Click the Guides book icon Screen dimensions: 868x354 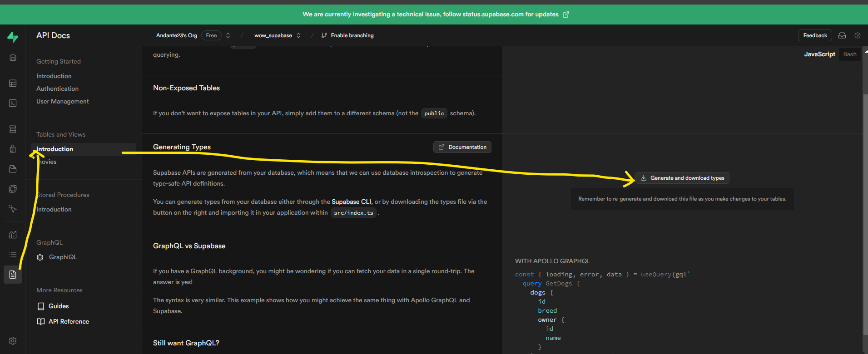tap(41, 306)
